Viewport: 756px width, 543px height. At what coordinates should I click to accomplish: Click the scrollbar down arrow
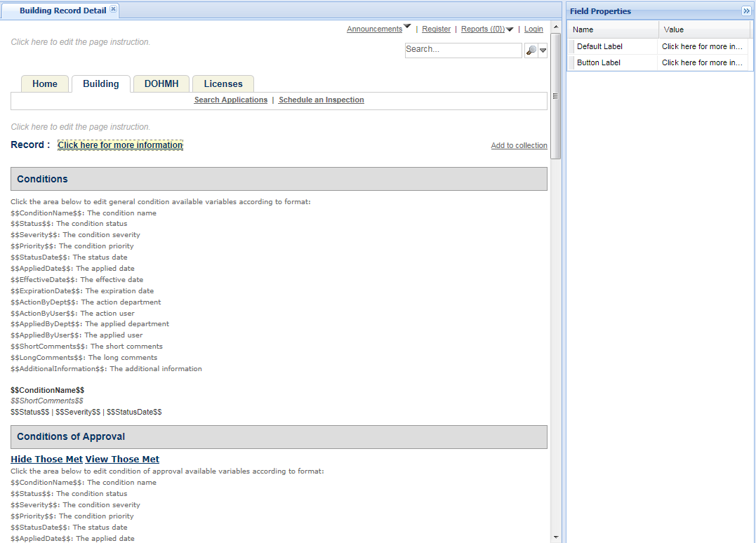pyautogui.click(x=556, y=537)
